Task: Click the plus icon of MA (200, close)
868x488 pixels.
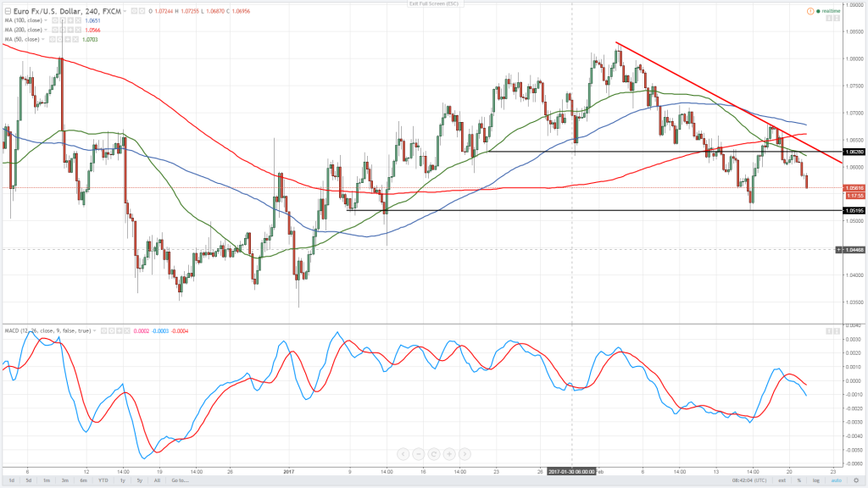Action: (70, 30)
